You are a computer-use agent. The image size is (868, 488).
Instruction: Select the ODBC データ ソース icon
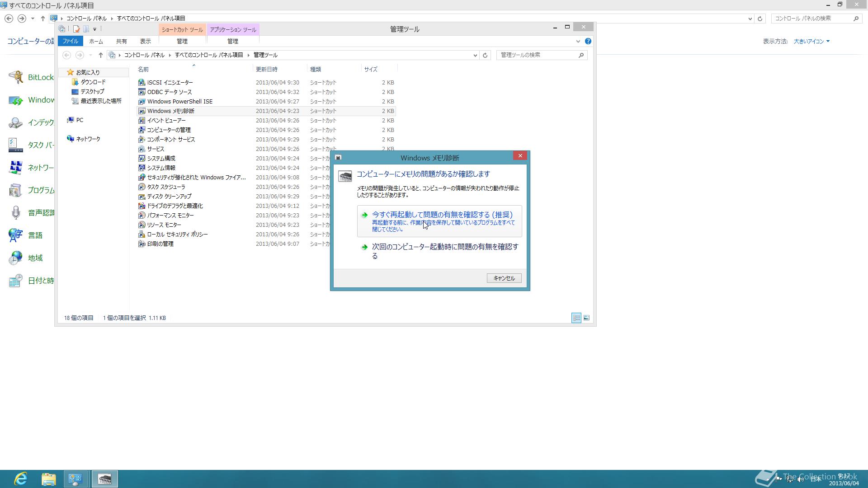(x=142, y=92)
